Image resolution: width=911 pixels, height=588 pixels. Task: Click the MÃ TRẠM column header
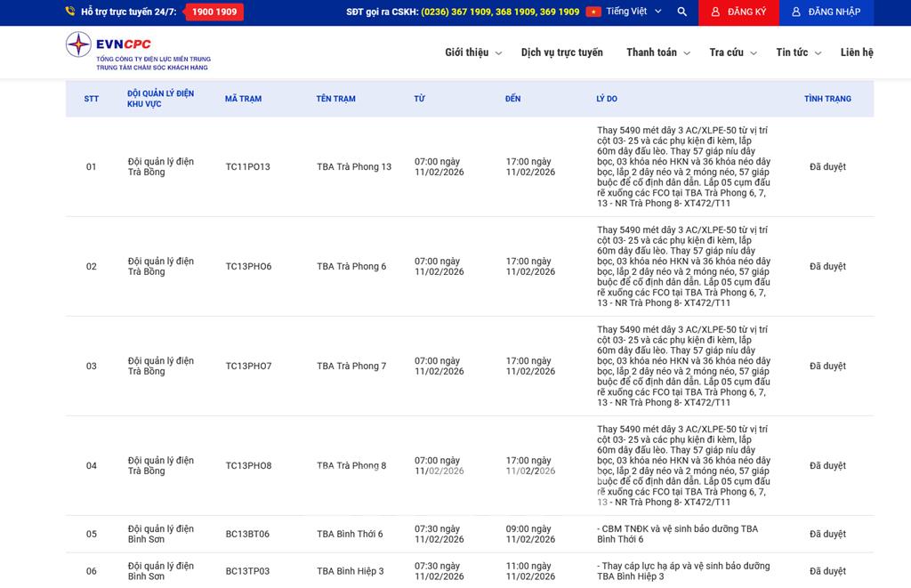243,99
